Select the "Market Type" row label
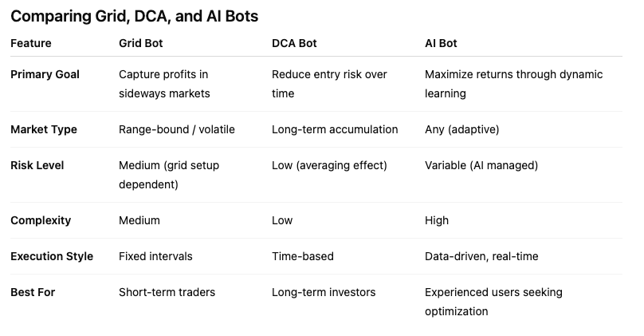This screenshot has height=336, width=644. (x=44, y=129)
